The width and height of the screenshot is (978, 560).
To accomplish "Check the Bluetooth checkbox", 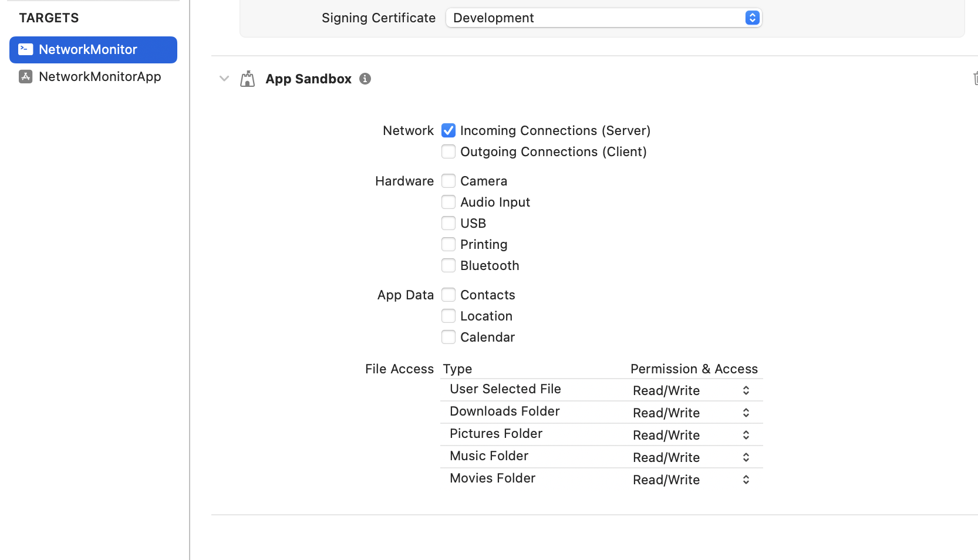I will [448, 265].
